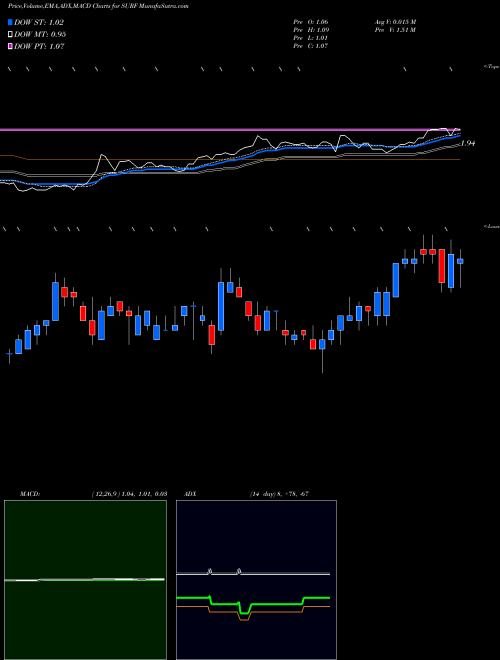This screenshot has width=500, height=660.
Task: Click the 'Pre O: 1.06' open value
Action: 311,22
